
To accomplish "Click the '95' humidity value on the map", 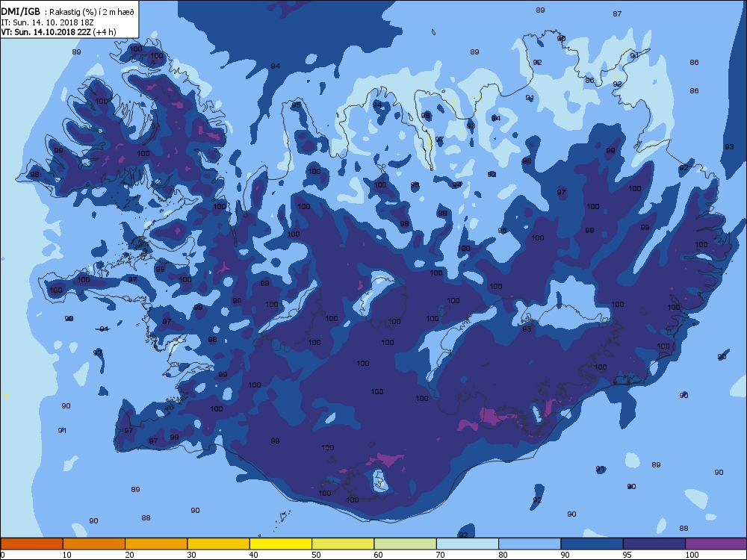I will tap(296, 105).
